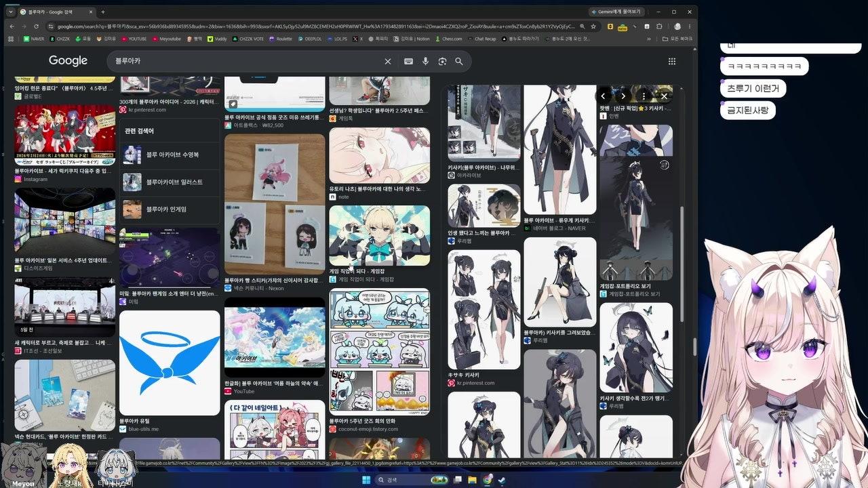
Task: Select the 블루아카 - Google 검색 tab
Action: pos(57,12)
